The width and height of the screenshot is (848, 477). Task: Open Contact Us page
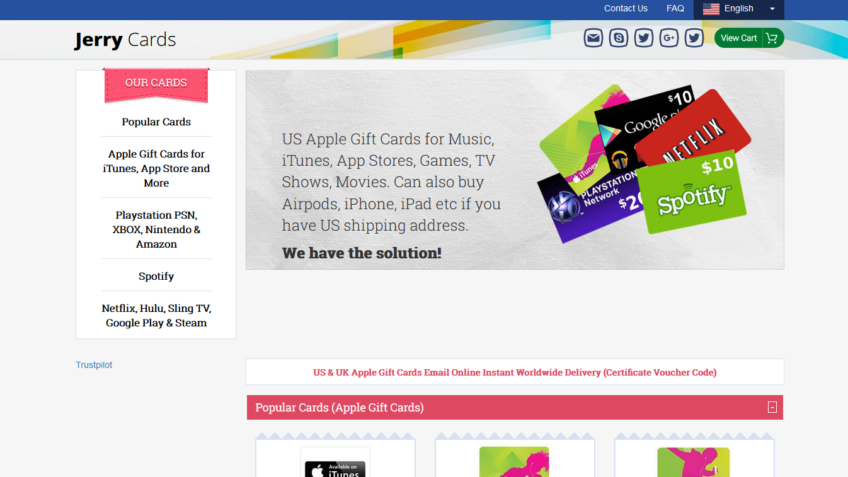click(625, 9)
